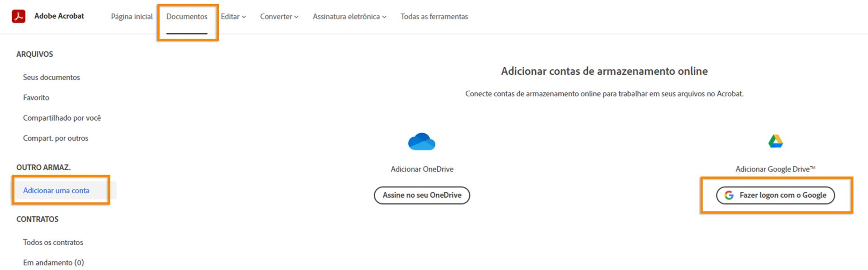Screen dimensions: 868x270
Task: Click the Adobe Acrobat title text
Action: pyautogui.click(x=59, y=16)
